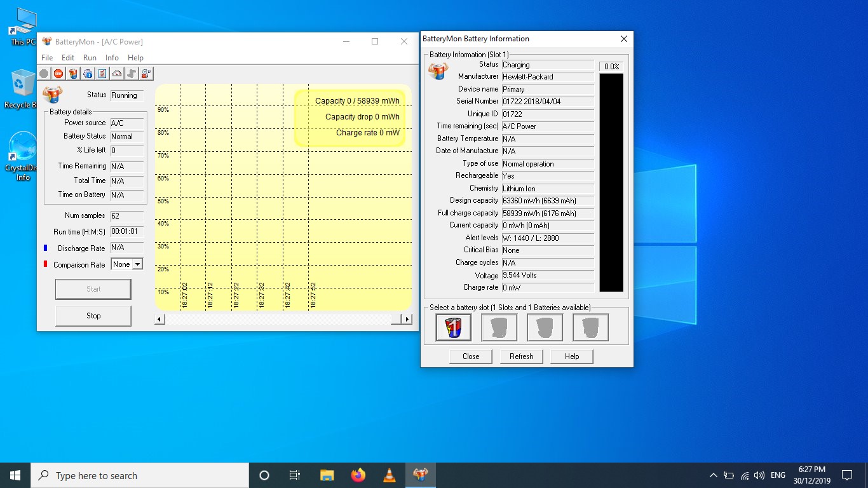Open the Edit menu
Viewport: 868px width, 488px height.
tap(68, 58)
